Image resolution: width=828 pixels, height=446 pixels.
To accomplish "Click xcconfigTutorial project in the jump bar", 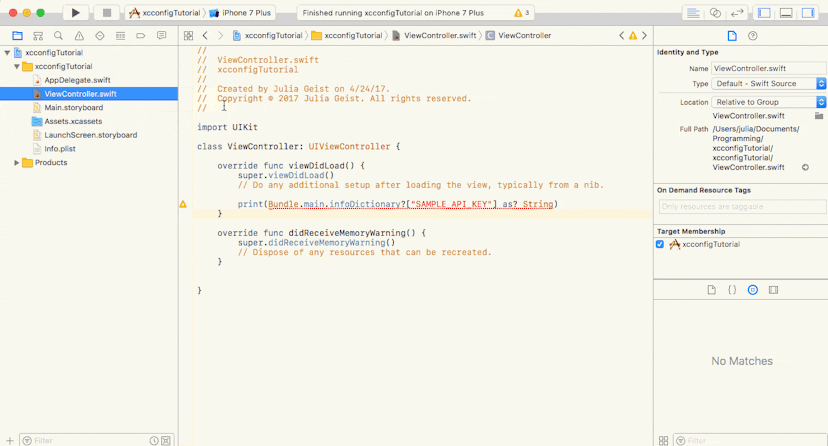I will tap(268, 35).
